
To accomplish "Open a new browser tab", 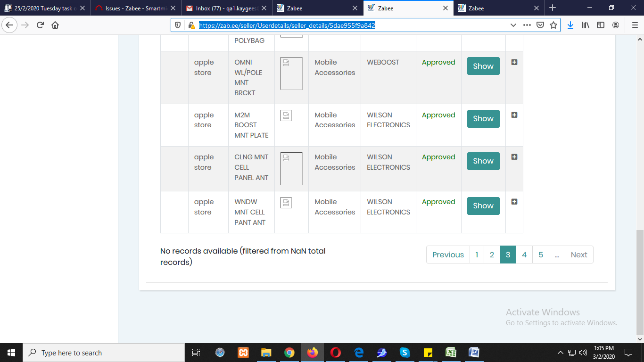I will point(553,8).
